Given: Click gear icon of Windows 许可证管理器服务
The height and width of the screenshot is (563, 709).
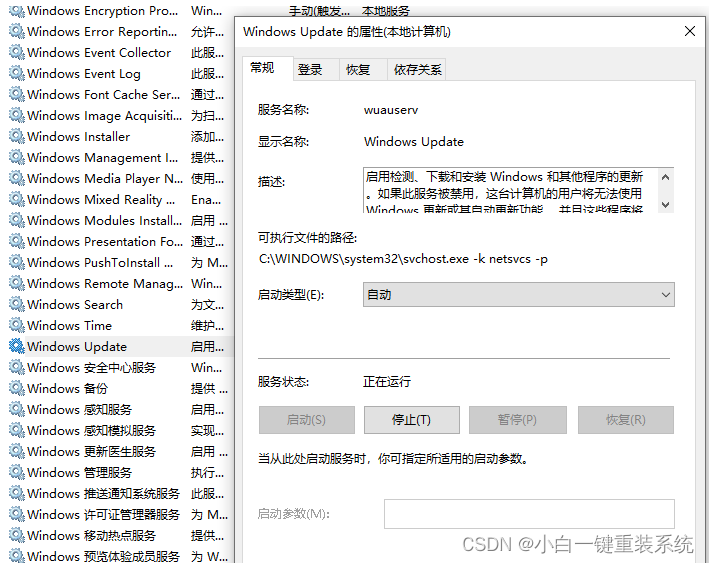Looking at the screenshot, I should pos(17,514).
